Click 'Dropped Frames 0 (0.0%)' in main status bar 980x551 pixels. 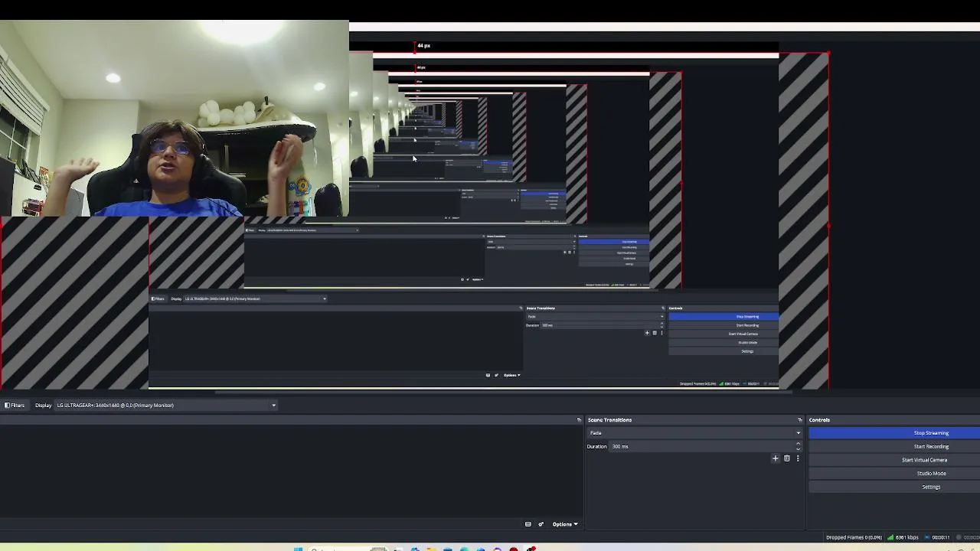point(854,537)
